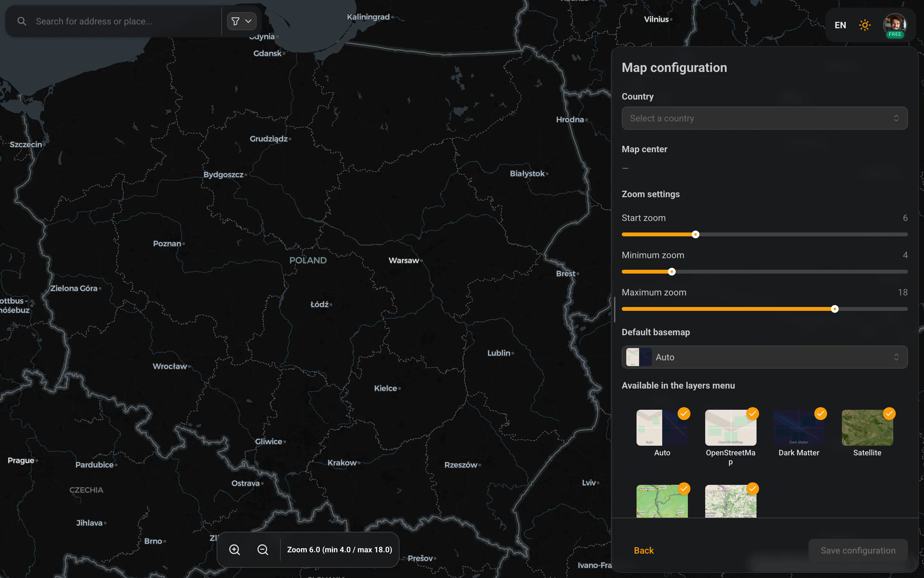Click the Start zoom value 6
Image resolution: width=924 pixels, height=578 pixels.
coord(905,218)
